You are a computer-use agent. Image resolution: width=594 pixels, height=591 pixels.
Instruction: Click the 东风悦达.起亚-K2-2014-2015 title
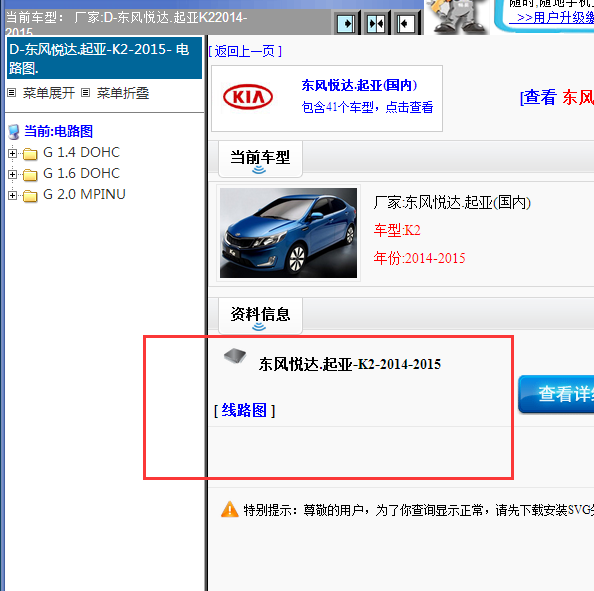click(x=350, y=364)
